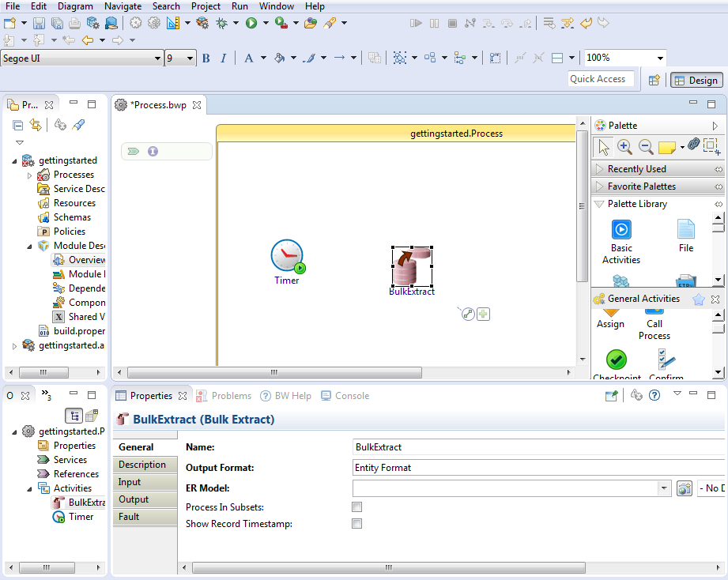
Task: Toggle Show Record Timestamp checkbox
Action: click(x=357, y=523)
